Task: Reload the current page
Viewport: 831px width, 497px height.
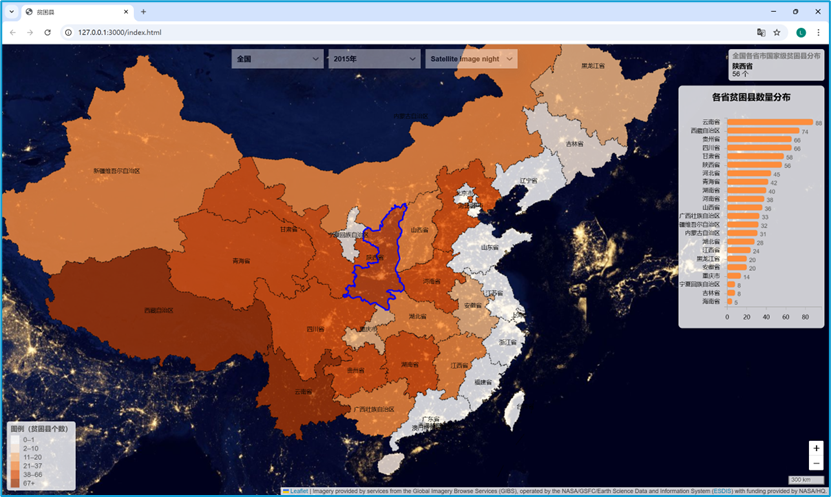Action: [x=47, y=32]
